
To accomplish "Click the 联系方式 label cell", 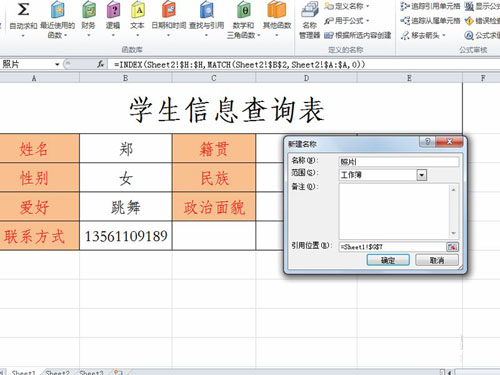I will (39, 236).
